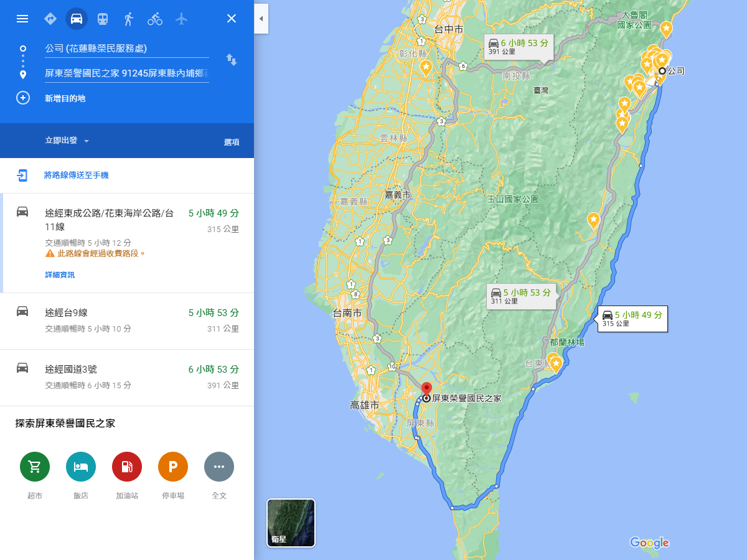The width and height of the screenshot is (747, 560).
Task: Select flight travel mode
Action: (x=181, y=19)
